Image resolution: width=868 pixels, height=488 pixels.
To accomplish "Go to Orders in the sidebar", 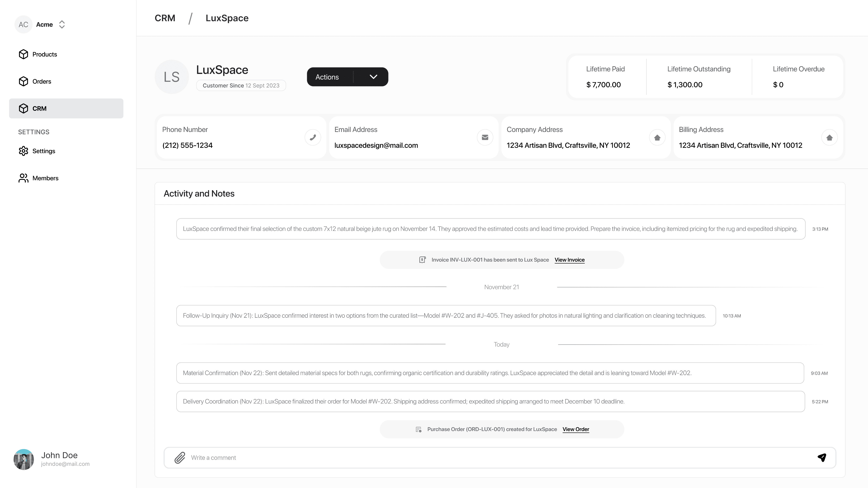I will pos(42,82).
